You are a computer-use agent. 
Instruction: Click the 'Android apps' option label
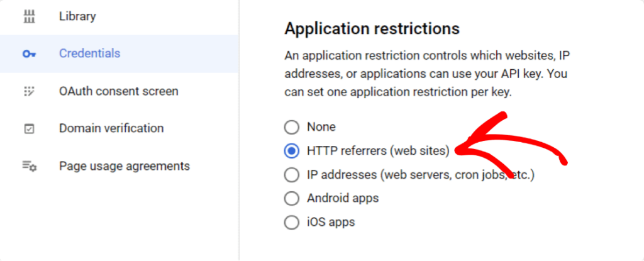tap(343, 199)
